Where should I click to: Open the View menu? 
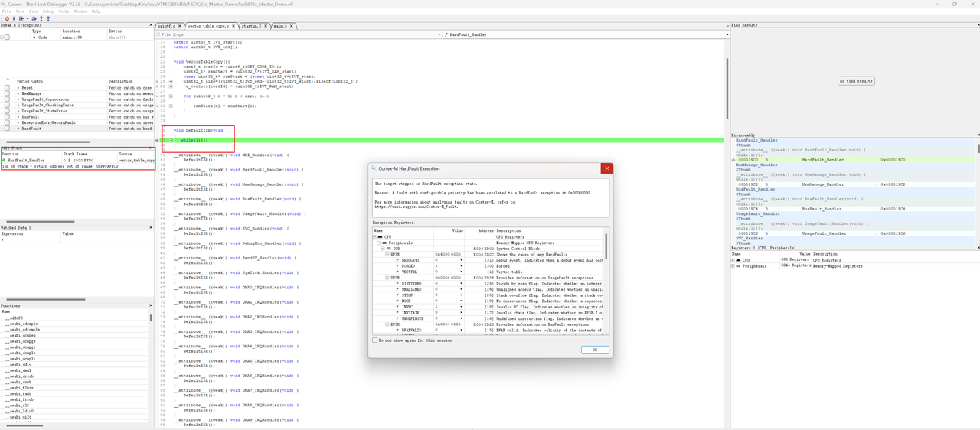point(21,11)
